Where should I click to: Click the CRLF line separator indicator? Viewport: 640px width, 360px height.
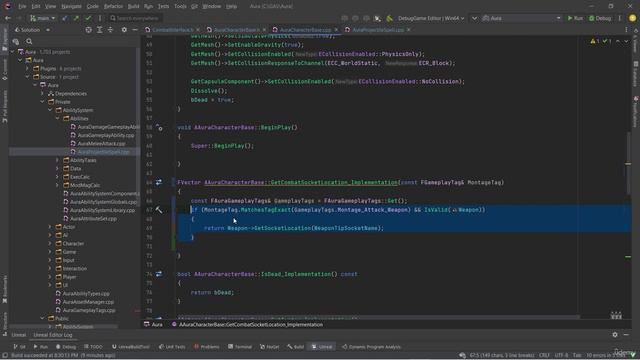coord(544,355)
